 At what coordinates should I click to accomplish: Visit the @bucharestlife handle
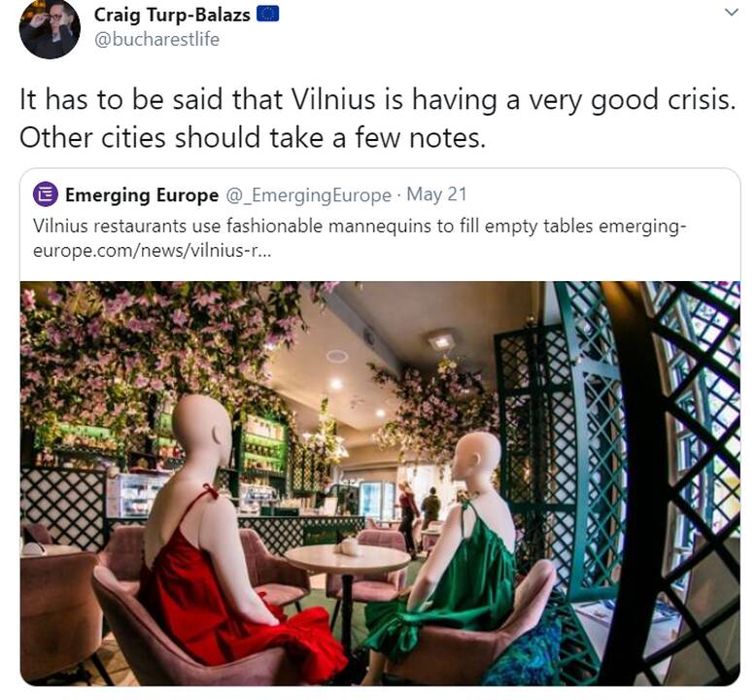pos(156,40)
